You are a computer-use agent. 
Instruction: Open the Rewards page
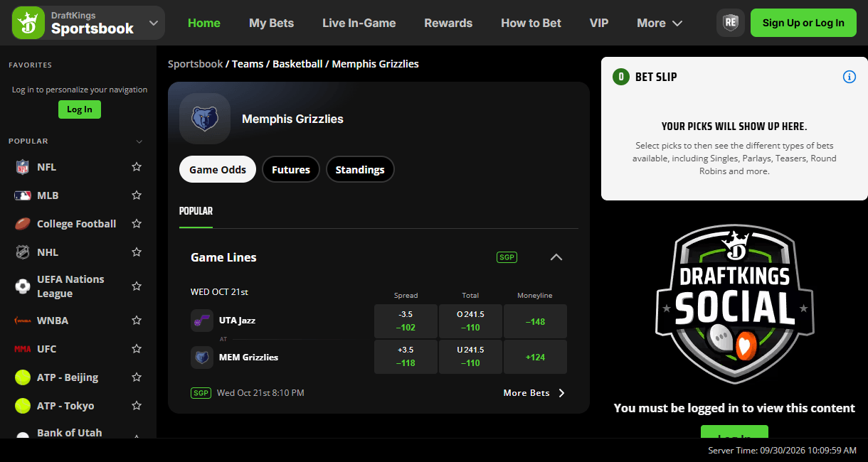point(448,23)
